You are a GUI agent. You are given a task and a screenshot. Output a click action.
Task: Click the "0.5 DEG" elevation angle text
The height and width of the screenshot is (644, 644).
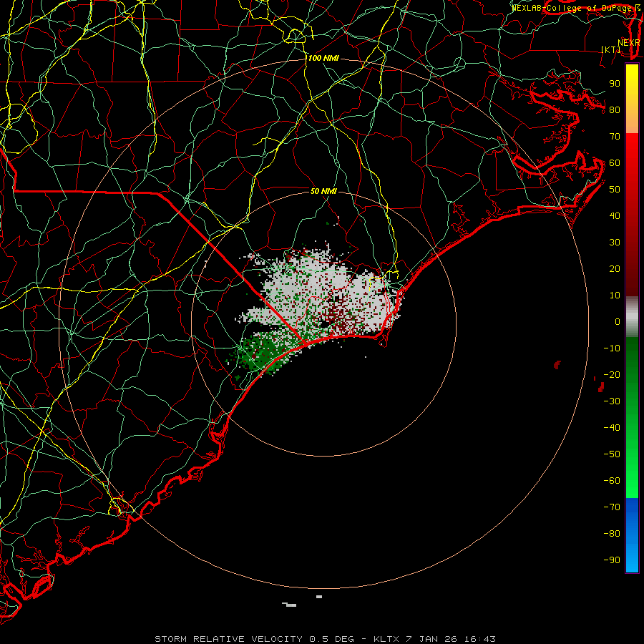331,639
